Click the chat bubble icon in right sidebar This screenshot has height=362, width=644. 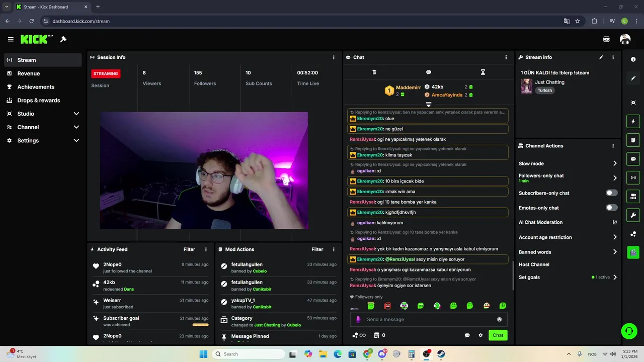coord(633,159)
